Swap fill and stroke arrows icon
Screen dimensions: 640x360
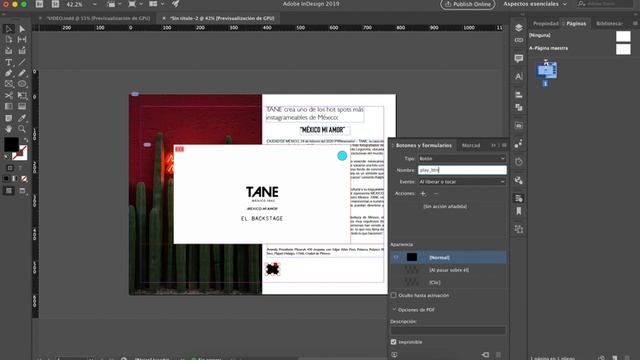(25, 140)
